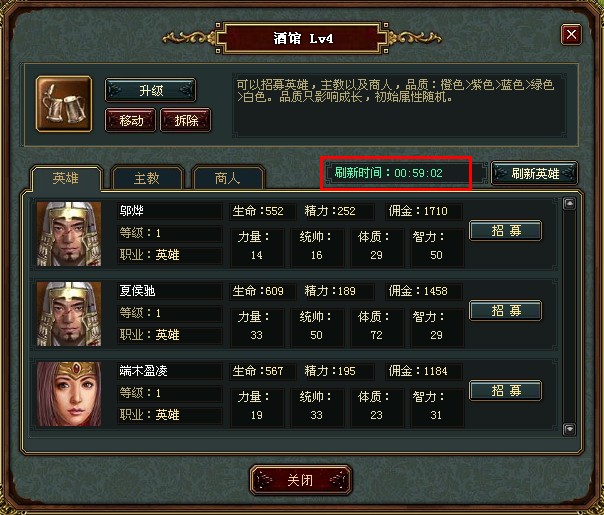Switch to the 主教 tab

coord(147,178)
